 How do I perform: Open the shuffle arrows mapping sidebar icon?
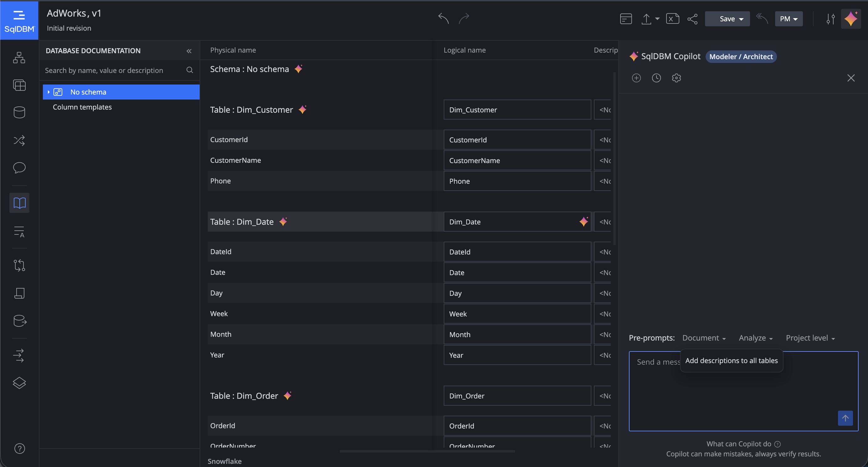pyautogui.click(x=19, y=140)
